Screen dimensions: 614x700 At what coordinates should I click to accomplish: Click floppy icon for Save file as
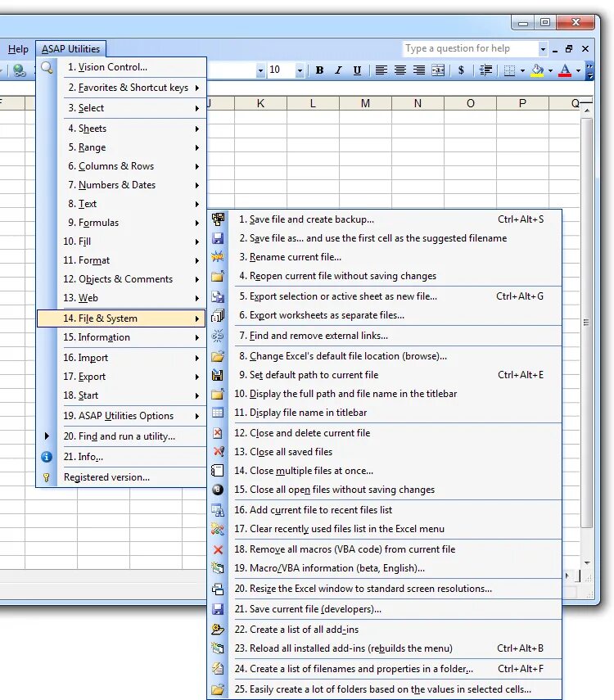pos(218,238)
